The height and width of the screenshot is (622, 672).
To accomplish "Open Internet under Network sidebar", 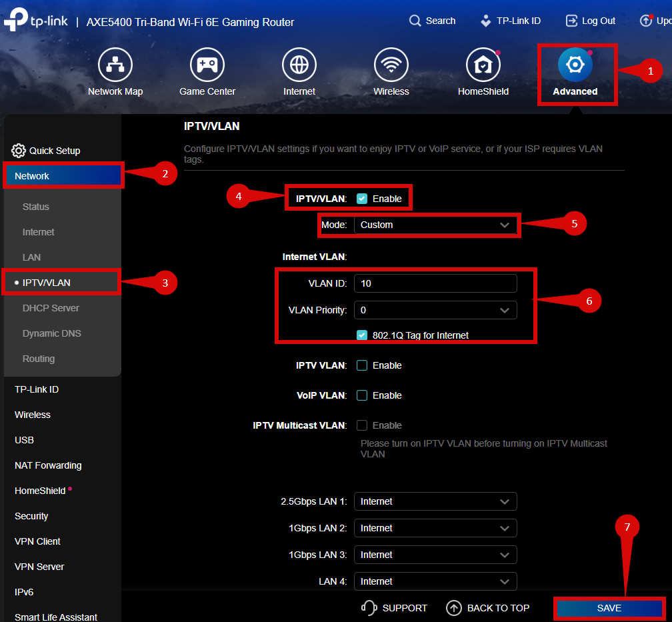I will 39,232.
